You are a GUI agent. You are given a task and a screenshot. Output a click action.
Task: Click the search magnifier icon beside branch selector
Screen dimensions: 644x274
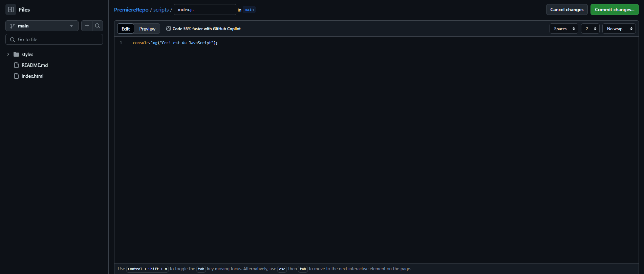tap(98, 26)
